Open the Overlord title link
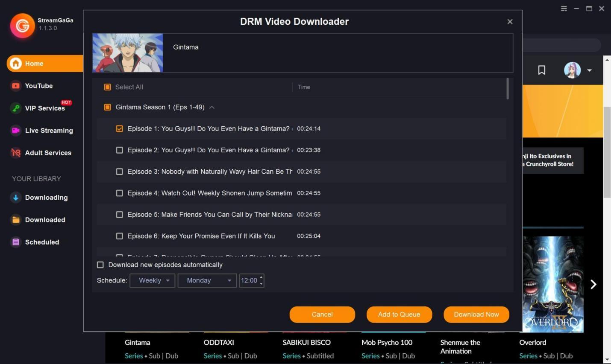This screenshot has width=611, height=364. click(532, 343)
